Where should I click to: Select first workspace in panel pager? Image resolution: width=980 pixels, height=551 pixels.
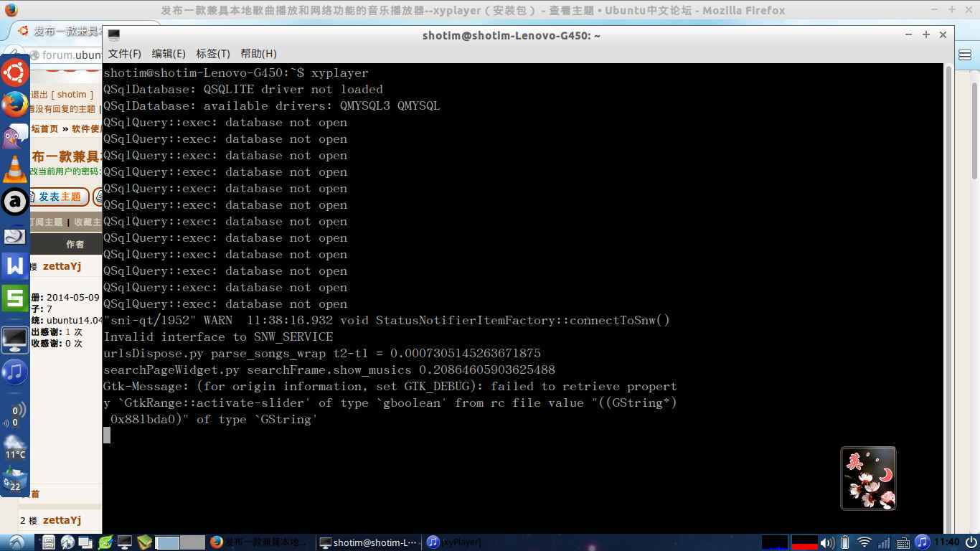[168, 542]
